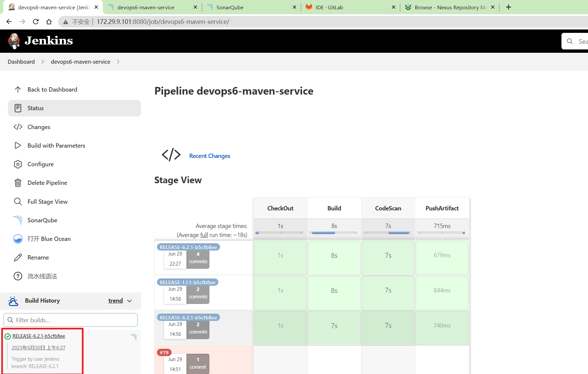Switch to the SonarQube browser tab
This screenshot has height=374, width=588.
click(251, 7)
